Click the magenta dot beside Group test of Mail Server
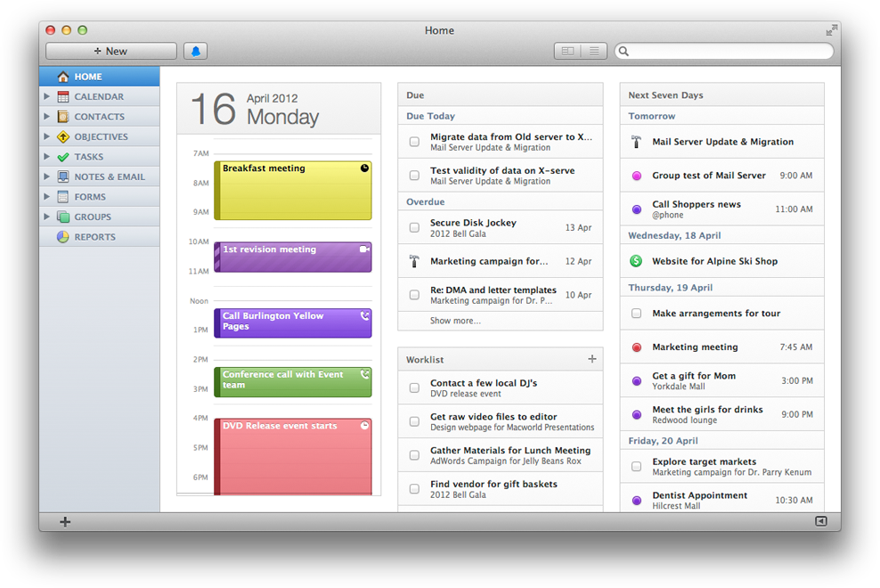Screen dimensions: 880x588 (x=637, y=176)
